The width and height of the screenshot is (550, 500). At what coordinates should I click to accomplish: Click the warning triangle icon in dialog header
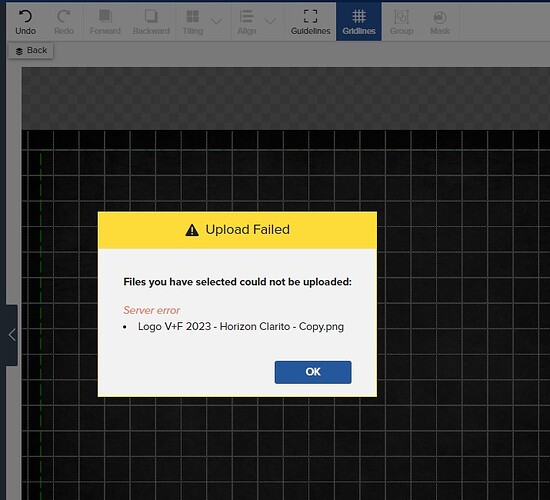coord(192,230)
